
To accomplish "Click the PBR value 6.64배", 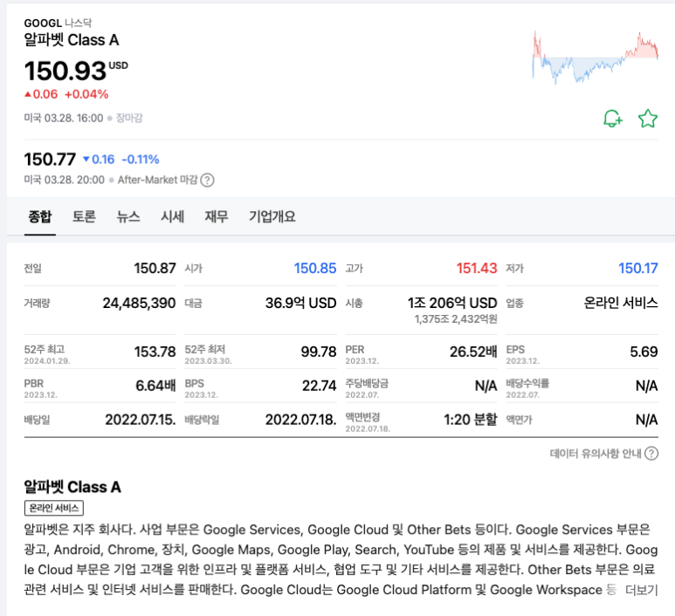I will coord(155,386).
